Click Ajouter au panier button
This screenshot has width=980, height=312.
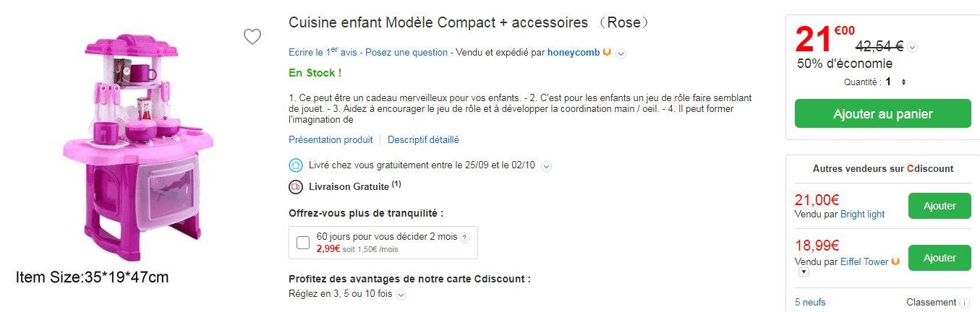tap(882, 114)
